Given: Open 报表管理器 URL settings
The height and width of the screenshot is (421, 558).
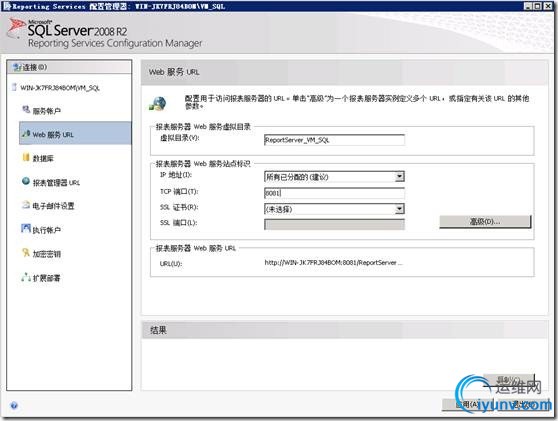Looking at the screenshot, I should pos(56,183).
